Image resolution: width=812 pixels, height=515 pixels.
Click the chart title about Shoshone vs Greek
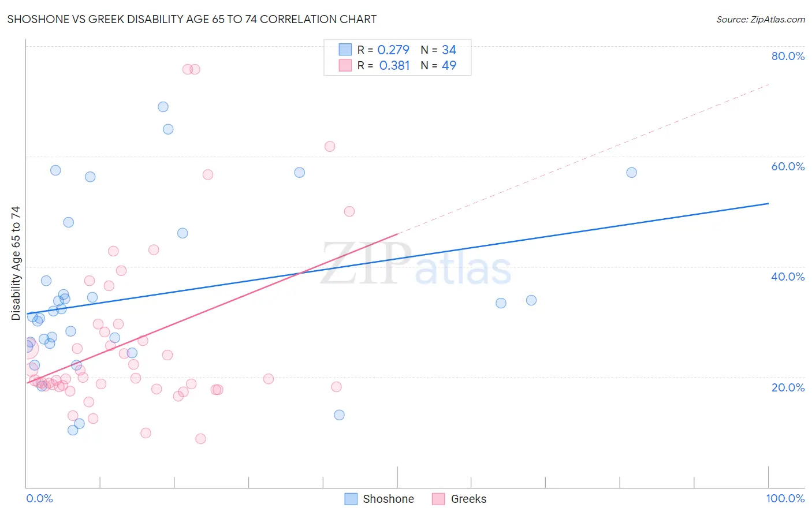click(x=192, y=19)
